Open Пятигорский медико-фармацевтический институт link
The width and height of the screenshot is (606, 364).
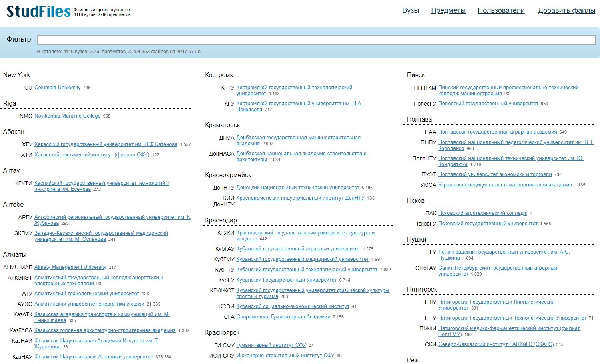509,331
